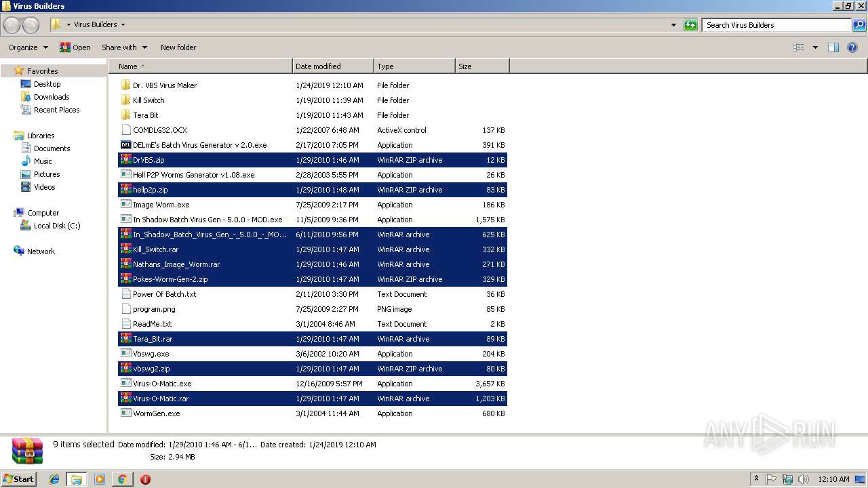868x488 pixels.
Task: Click the Power Of Batch.txt document icon
Action: click(x=125, y=294)
